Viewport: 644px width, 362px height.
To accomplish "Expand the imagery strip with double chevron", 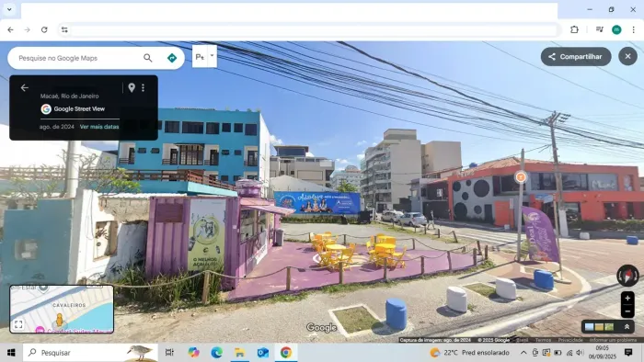I will pyautogui.click(x=627, y=327).
